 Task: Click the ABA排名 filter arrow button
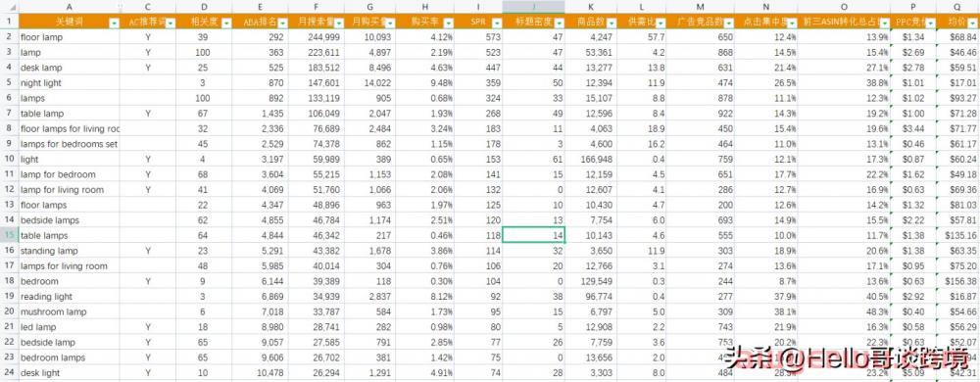click(x=282, y=23)
